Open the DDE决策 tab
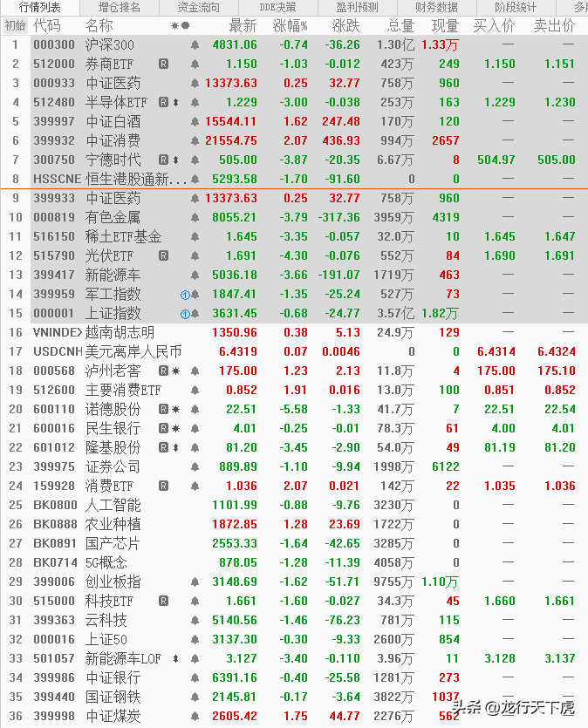 point(277,7)
